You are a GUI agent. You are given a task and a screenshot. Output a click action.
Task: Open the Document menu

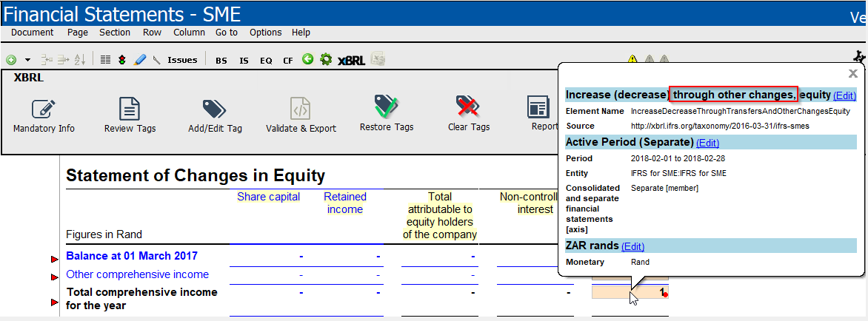(33, 33)
